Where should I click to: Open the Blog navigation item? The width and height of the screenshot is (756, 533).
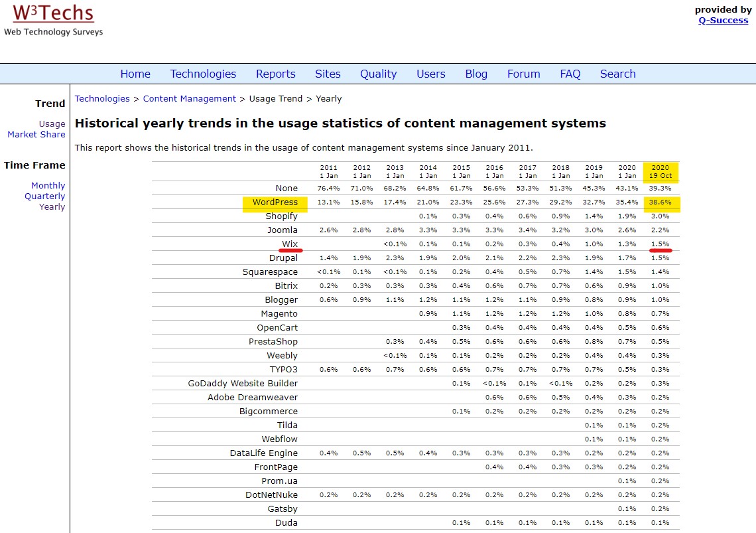point(476,74)
